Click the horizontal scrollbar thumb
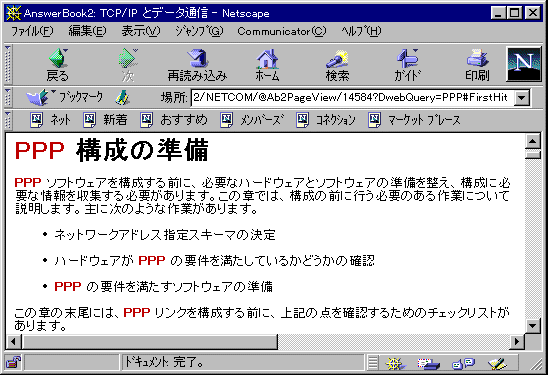 pos(150,341)
